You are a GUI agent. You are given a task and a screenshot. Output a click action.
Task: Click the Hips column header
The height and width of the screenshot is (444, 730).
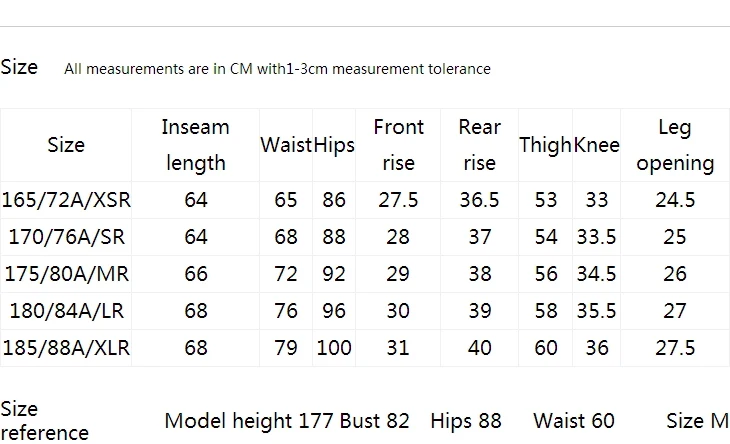334,145
